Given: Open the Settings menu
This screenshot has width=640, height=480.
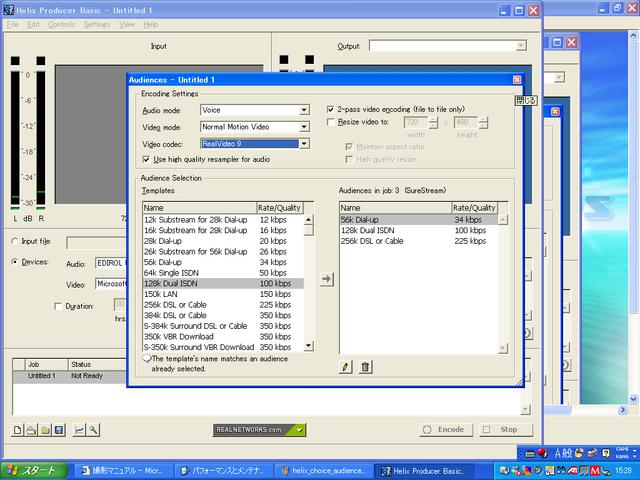Looking at the screenshot, I should [97, 24].
